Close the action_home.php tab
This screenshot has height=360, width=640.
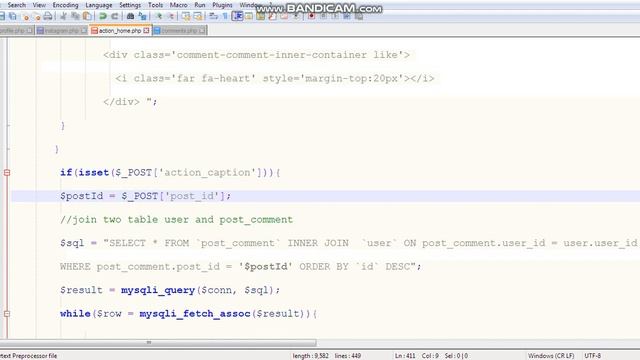(146, 31)
